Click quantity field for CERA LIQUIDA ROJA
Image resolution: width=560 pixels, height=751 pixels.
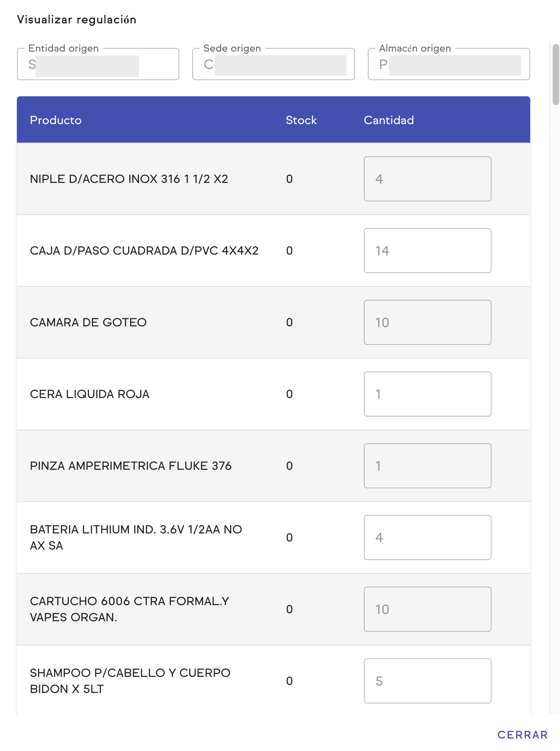point(427,394)
